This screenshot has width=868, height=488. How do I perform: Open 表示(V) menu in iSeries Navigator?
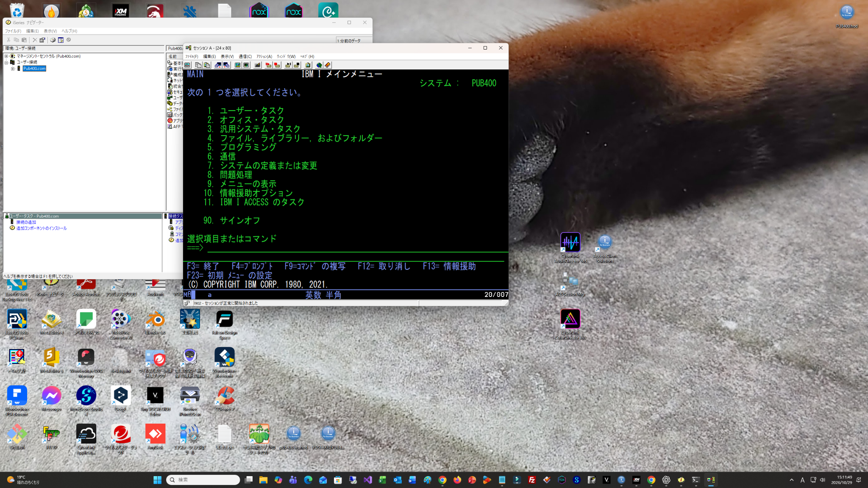click(50, 31)
